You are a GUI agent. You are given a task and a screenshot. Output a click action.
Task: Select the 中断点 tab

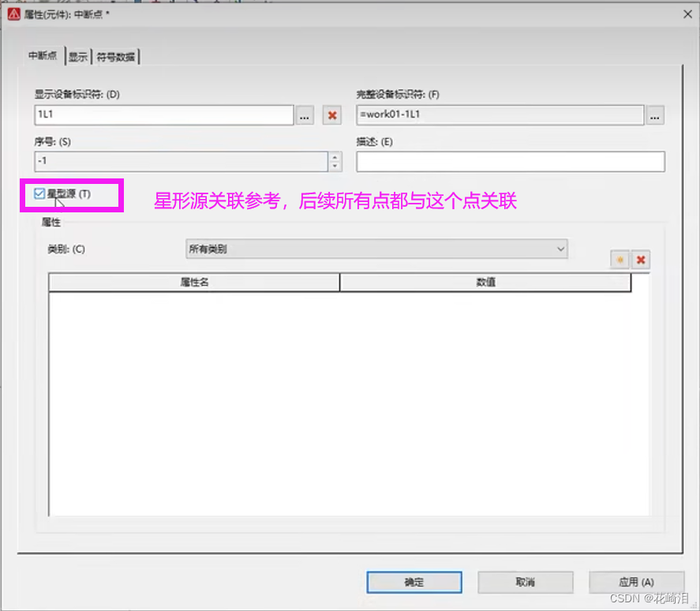(42, 56)
